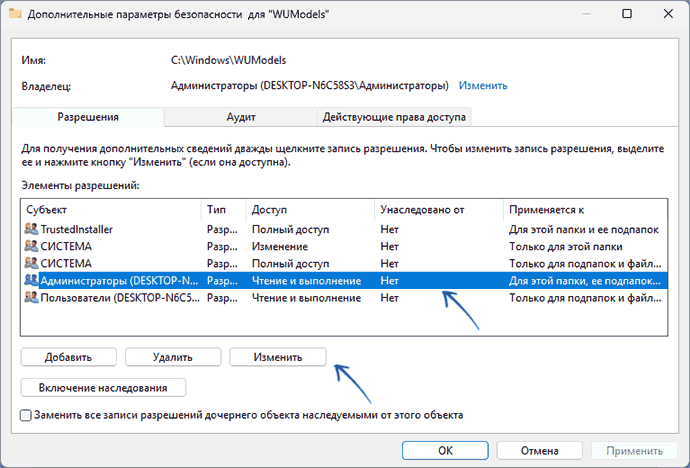Click the Пользователи entry user icon
The image size is (690, 468).
31,297
